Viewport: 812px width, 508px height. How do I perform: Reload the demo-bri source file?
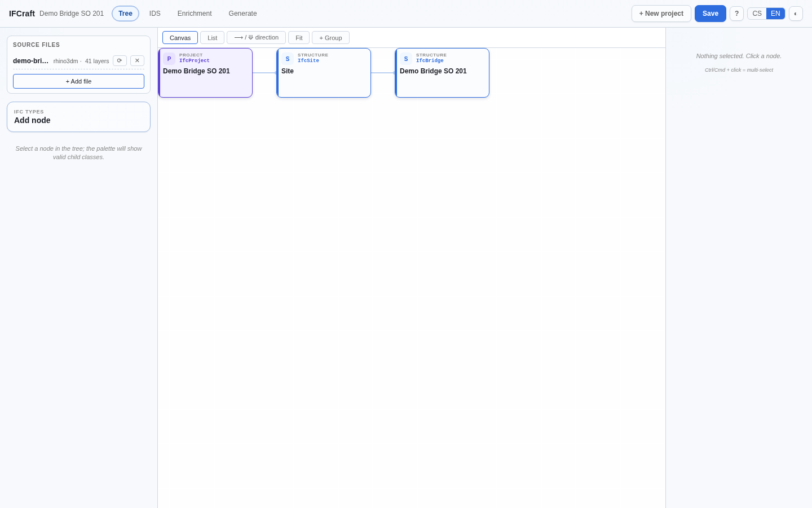pyautogui.click(x=120, y=61)
